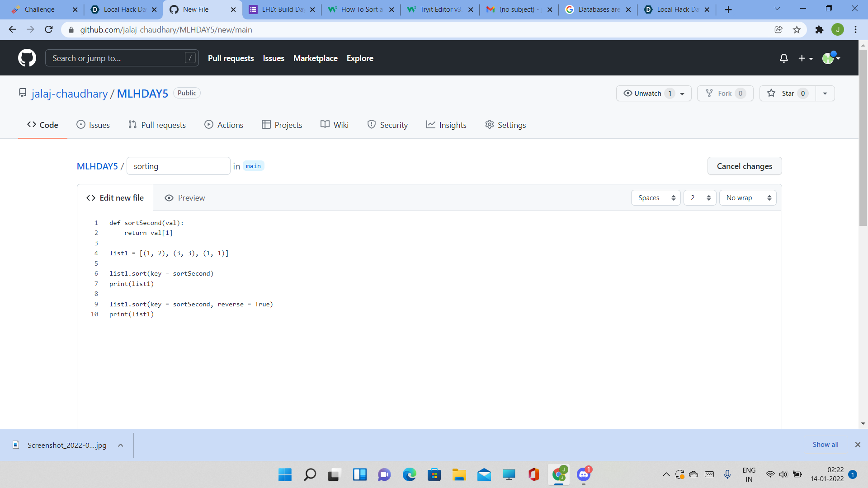Open the browser extensions puzzle icon
The height and width of the screenshot is (488, 868).
[819, 30]
